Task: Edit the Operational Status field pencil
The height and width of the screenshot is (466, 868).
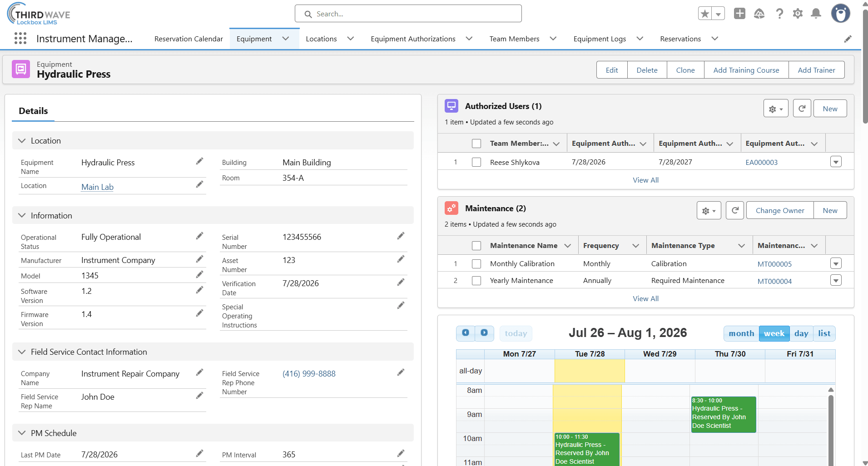Action: click(199, 236)
